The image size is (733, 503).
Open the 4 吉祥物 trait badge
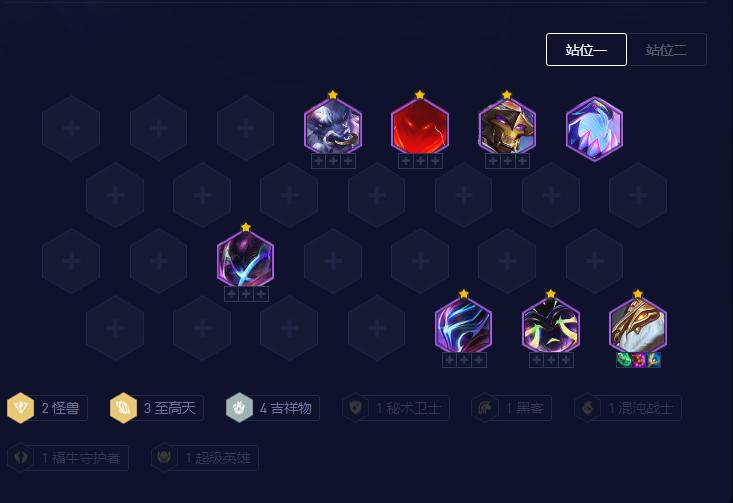273,408
